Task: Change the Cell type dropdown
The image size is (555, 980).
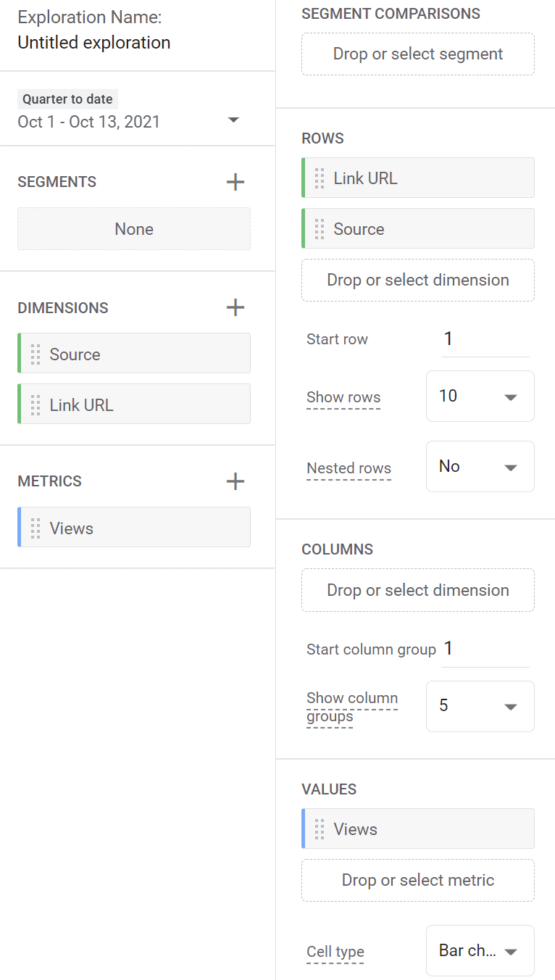Action: point(480,950)
